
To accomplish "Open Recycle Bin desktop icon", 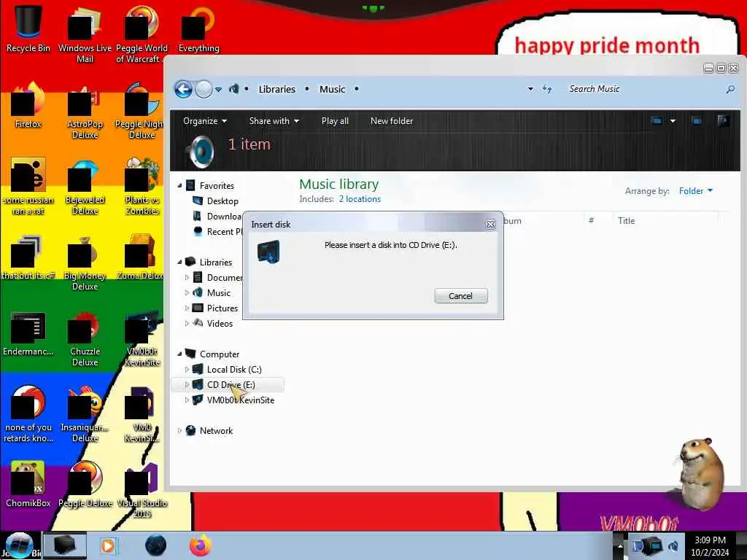I will [x=28, y=28].
